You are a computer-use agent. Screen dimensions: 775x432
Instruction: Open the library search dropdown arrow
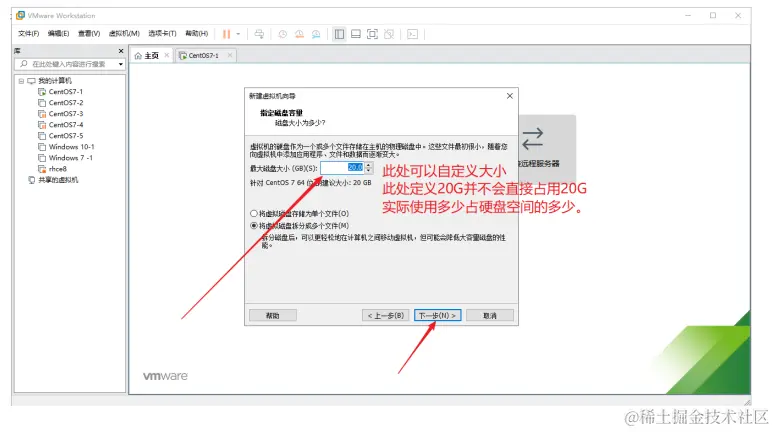[x=121, y=64]
